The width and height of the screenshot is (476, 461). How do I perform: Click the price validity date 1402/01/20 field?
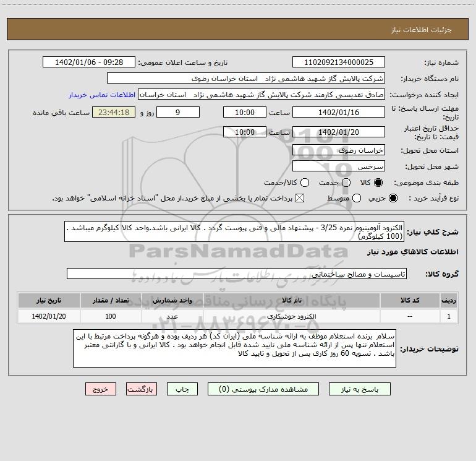point(338,132)
